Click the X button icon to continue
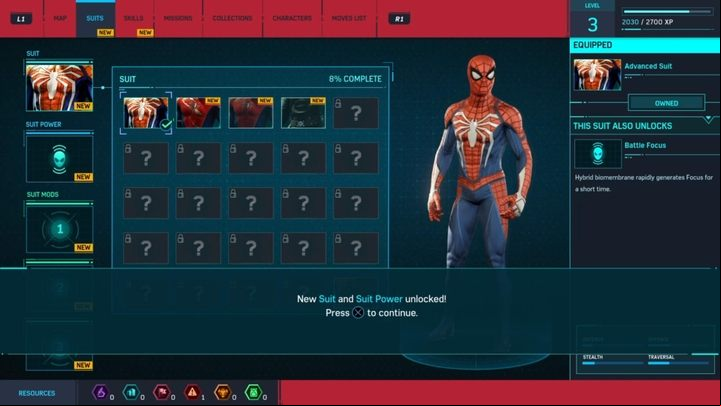 (358, 313)
